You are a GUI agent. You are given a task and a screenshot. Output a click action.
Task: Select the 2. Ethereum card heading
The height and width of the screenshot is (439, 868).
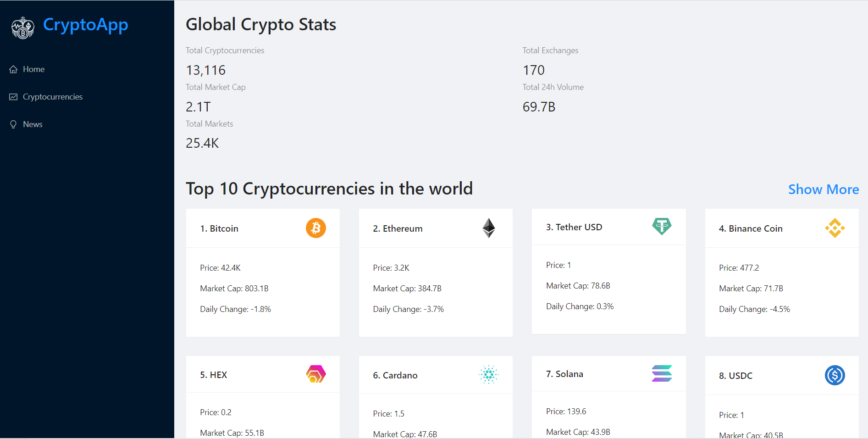tap(398, 228)
